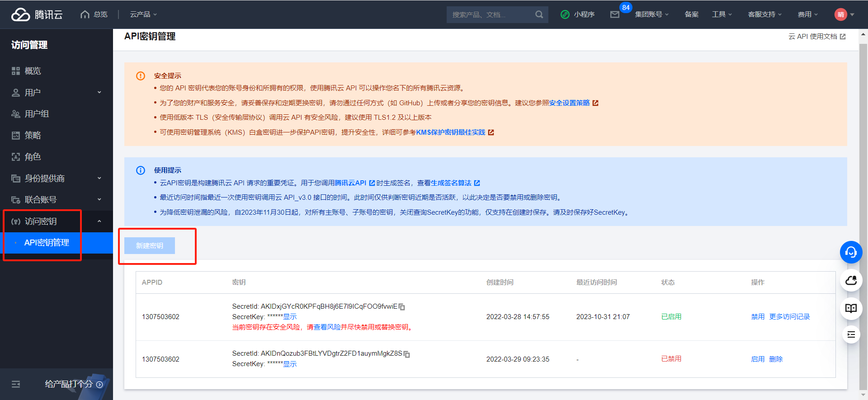Select API密钥管理 in the sidebar
Viewport: 868px width, 400px height.
click(x=47, y=243)
